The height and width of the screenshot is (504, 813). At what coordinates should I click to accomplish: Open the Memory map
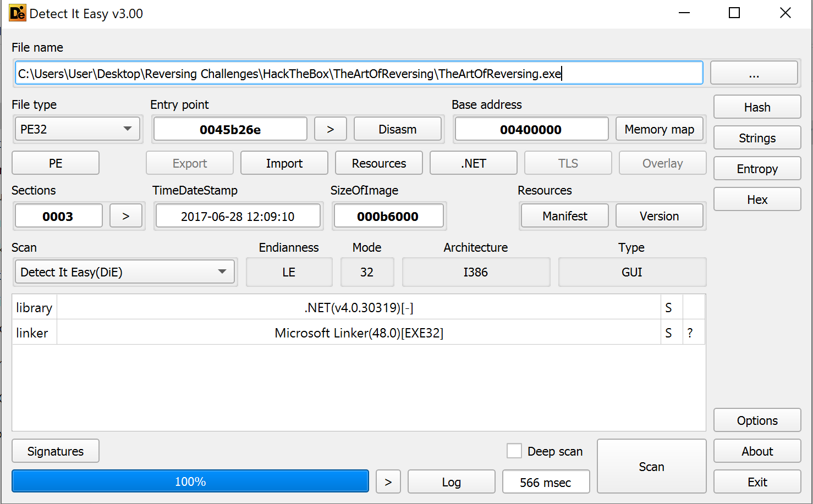point(659,129)
